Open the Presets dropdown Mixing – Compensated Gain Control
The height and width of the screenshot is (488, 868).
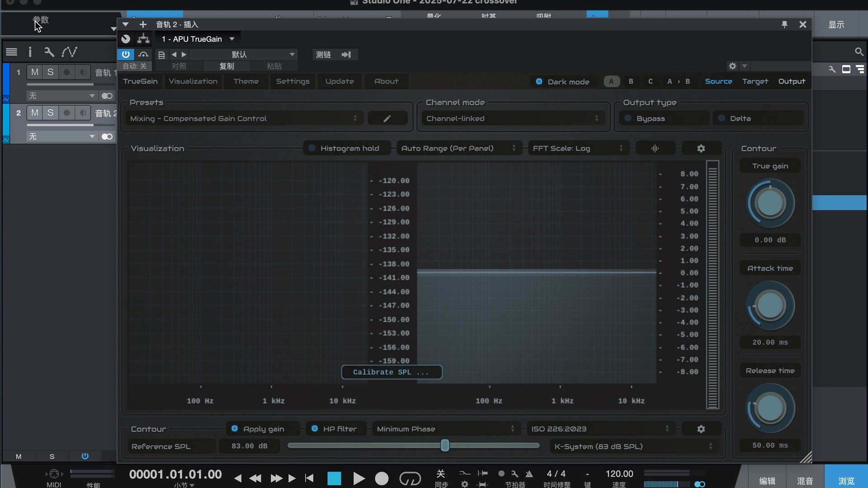(245, 118)
